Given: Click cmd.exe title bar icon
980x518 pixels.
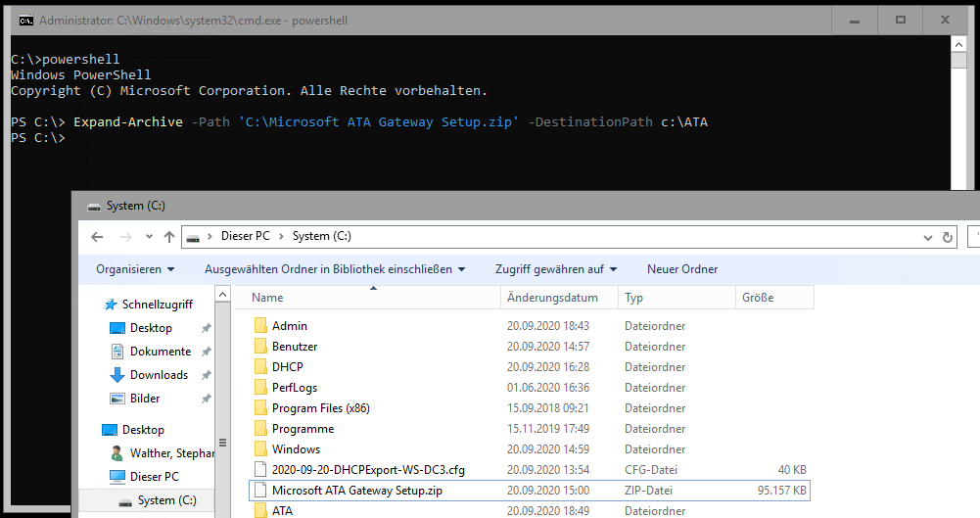Looking at the screenshot, I should 26,21.
